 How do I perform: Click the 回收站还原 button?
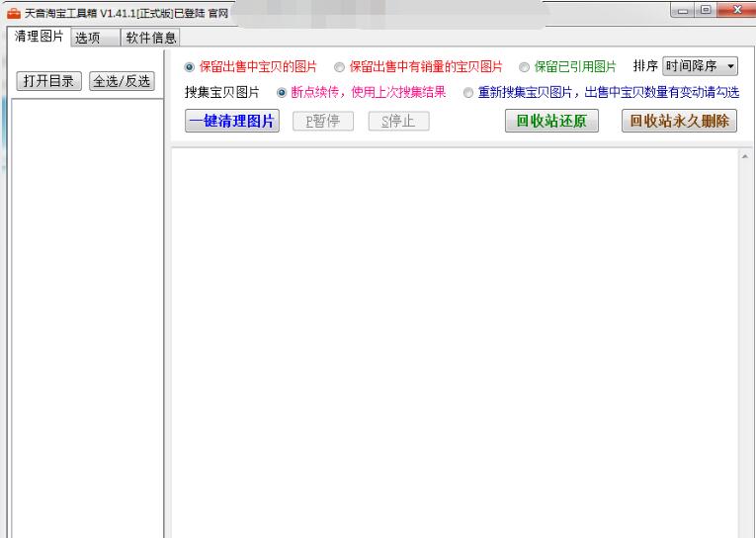click(x=551, y=121)
